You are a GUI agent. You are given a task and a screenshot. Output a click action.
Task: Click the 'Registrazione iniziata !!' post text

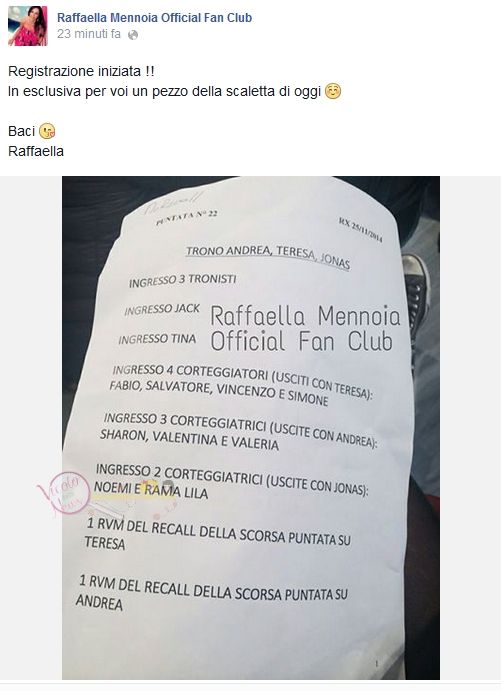pyautogui.click(x=81, y=71)
